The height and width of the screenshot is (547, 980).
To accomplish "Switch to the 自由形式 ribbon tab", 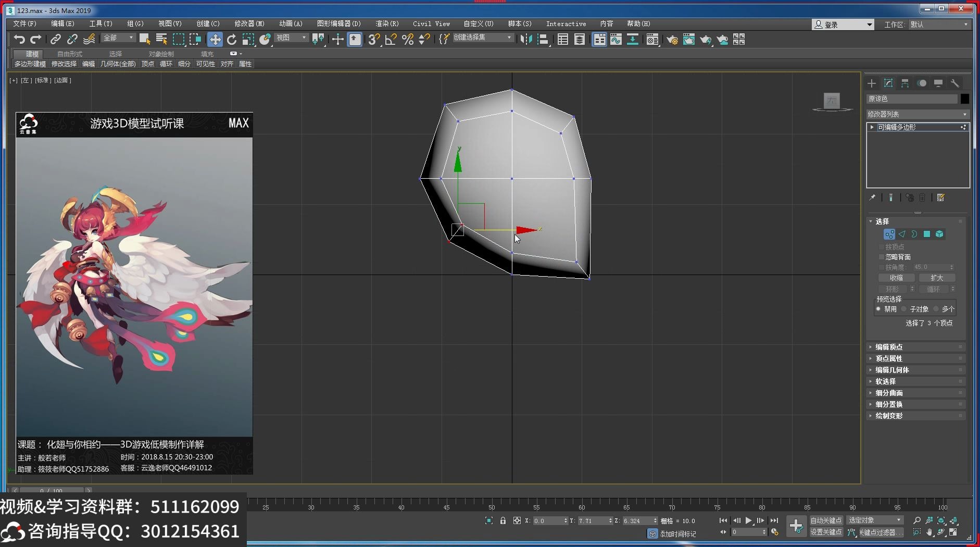I will [69, 54].
